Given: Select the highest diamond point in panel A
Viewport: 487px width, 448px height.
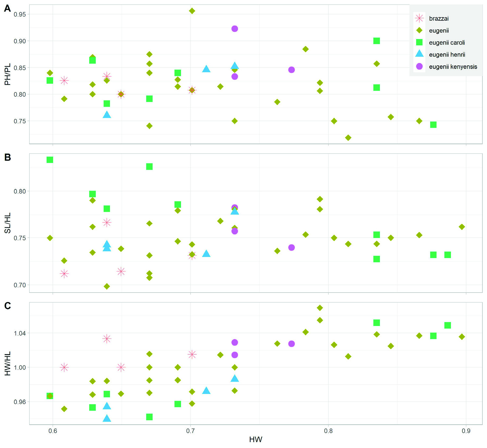Looking at the screenshot, I should pos(192,11).
